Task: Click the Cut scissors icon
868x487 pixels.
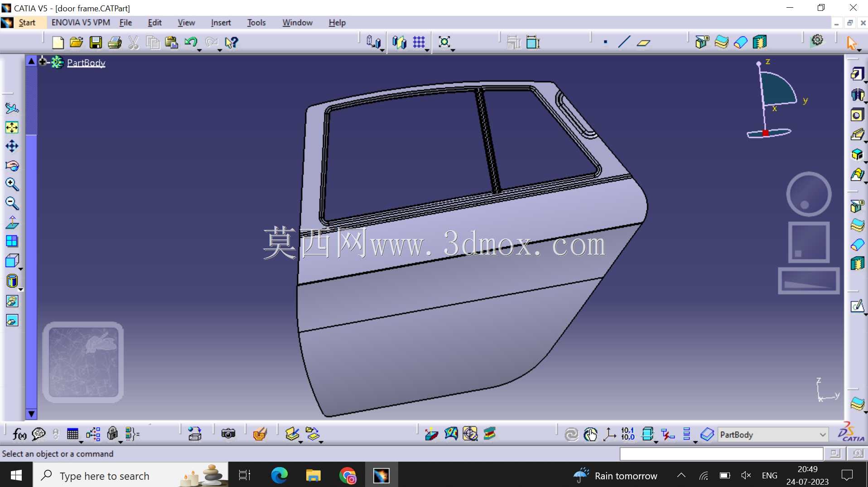Action: click(x=133, y=43)
